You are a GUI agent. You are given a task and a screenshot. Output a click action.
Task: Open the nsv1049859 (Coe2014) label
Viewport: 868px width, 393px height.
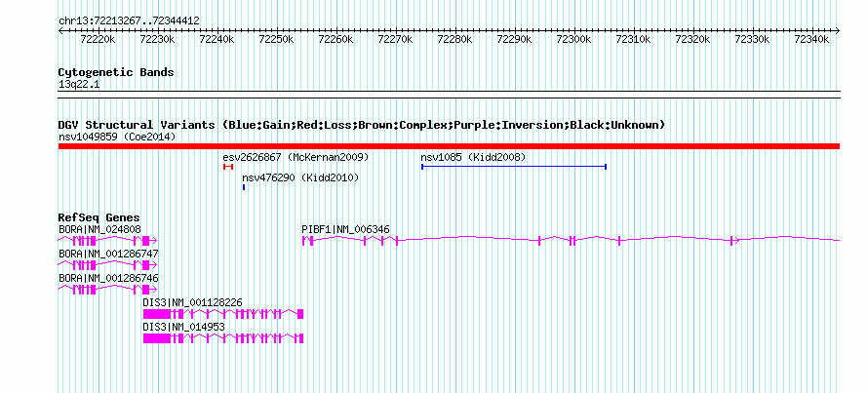pyautogui.click(x=117, y=137)
